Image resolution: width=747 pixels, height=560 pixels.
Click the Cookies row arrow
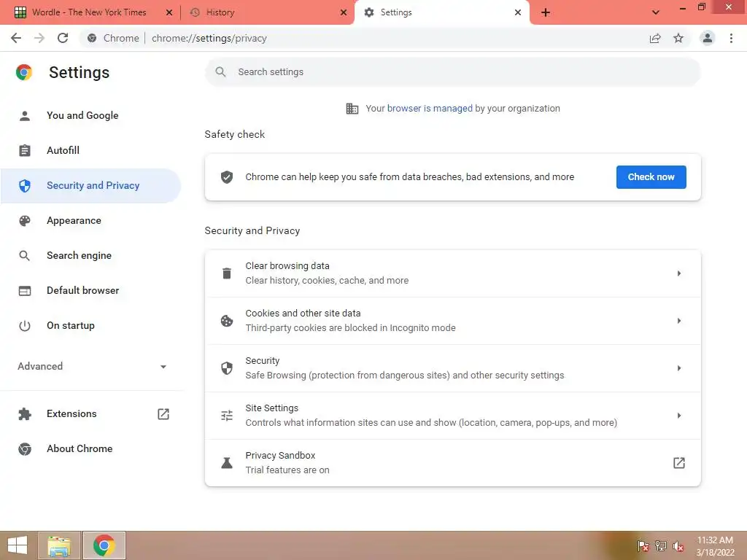pos(679,321)
